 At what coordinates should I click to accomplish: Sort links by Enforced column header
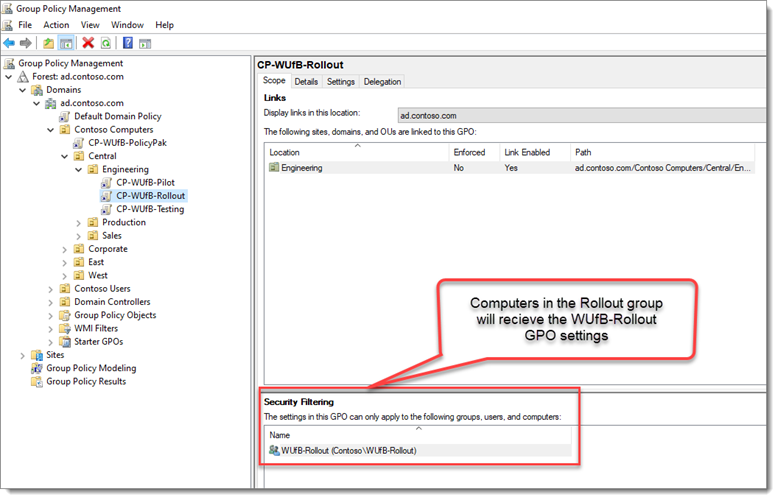[x=474, y=152]
